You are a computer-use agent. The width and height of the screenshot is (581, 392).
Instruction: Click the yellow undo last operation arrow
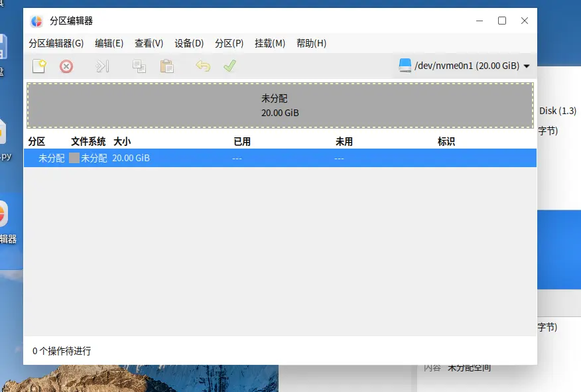[203, 66]
